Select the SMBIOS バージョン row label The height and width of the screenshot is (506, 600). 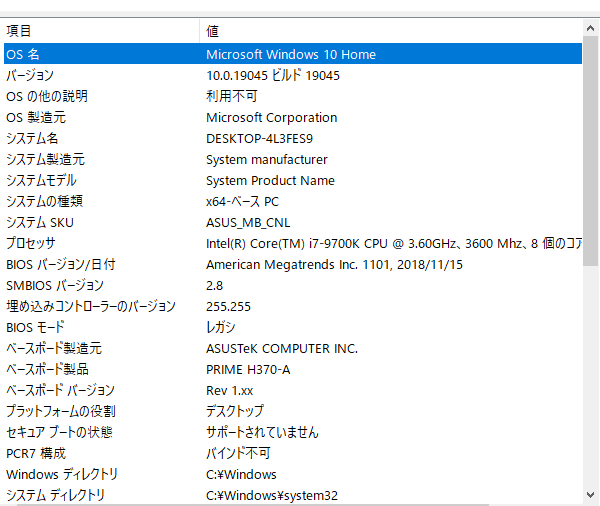(55, 286)
